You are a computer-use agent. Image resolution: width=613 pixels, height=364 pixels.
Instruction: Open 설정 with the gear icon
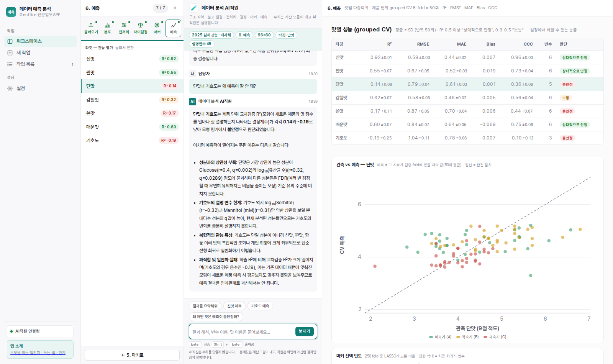point(40,88)
